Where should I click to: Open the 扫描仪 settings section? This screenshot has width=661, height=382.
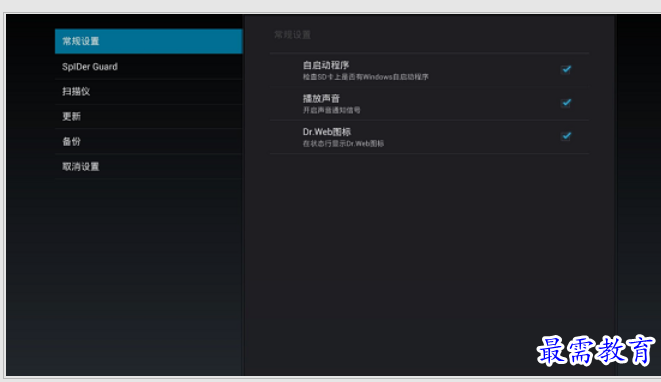[x=148, y=91]
